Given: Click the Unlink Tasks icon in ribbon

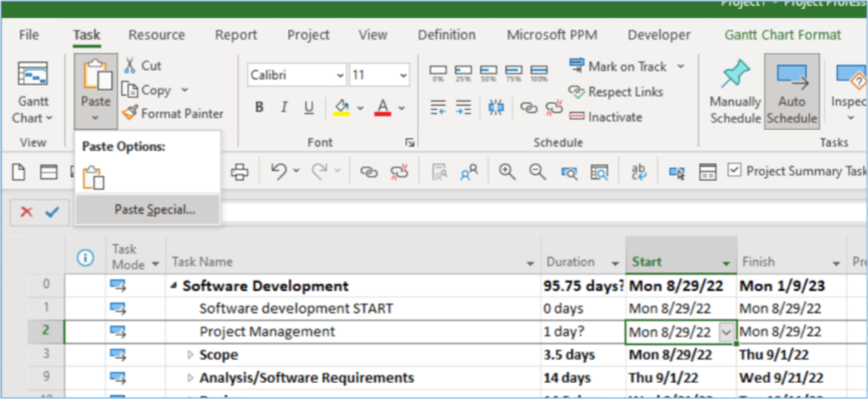Looking at the screenshot, I should [x=554, y=108].
